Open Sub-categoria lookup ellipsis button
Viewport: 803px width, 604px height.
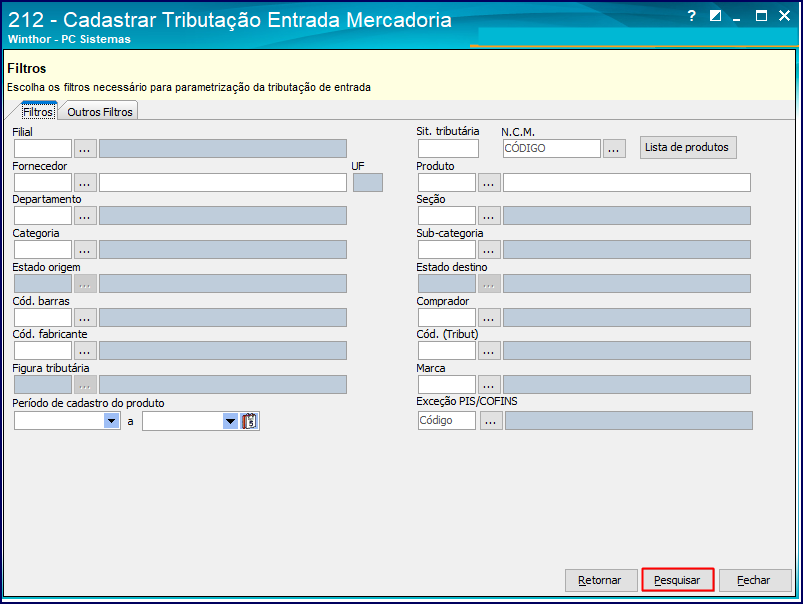pos(489,249)
